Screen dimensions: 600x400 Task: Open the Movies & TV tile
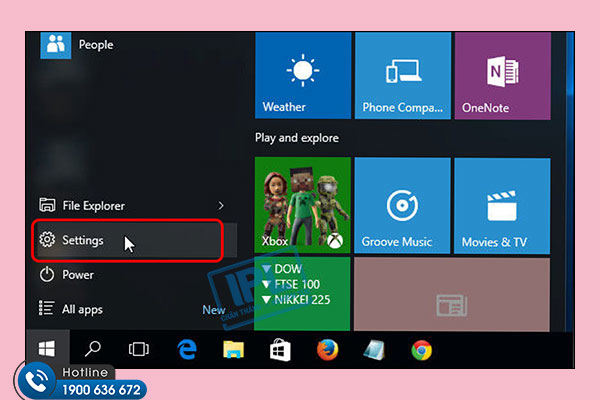pos(502,206)
